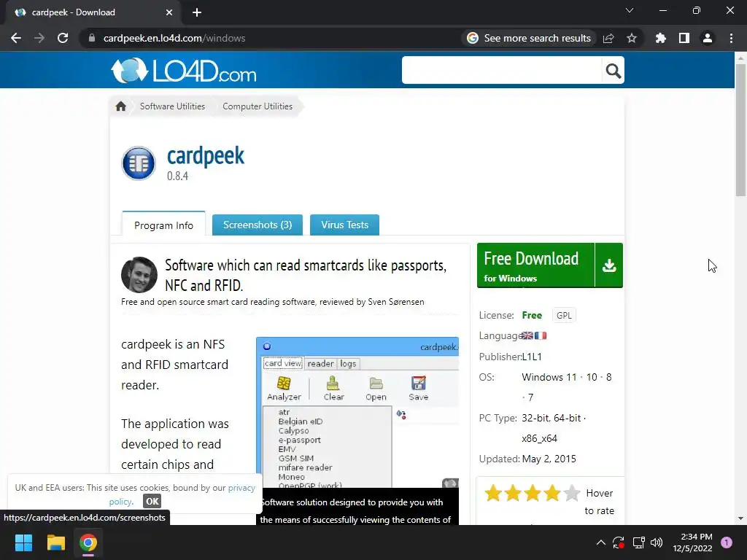This screenshot has width=747, height=560.
Task: Open Chrome three-dot menu
Action: (731, 38)
